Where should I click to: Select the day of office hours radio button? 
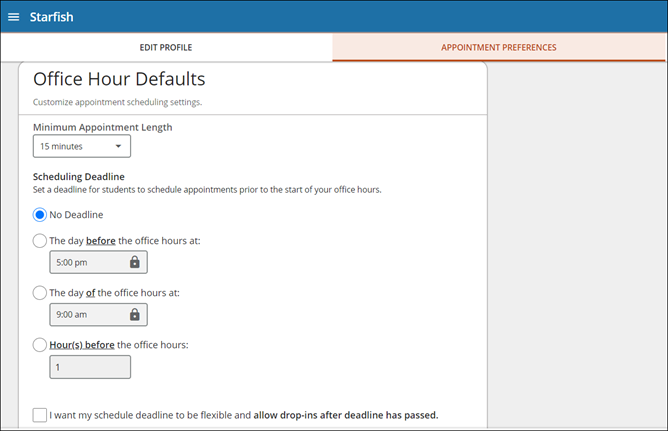click(x=40, y=292)
